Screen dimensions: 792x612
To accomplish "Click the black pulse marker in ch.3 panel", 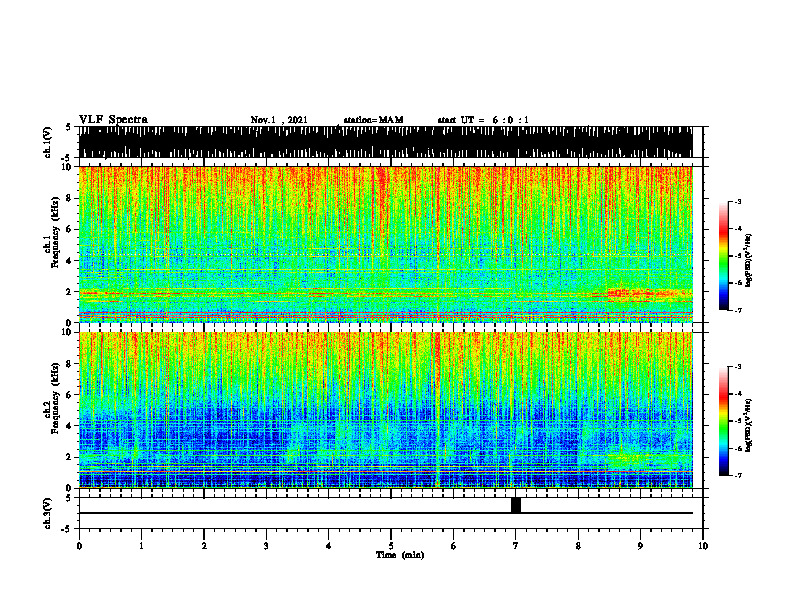I will (516, 505).
